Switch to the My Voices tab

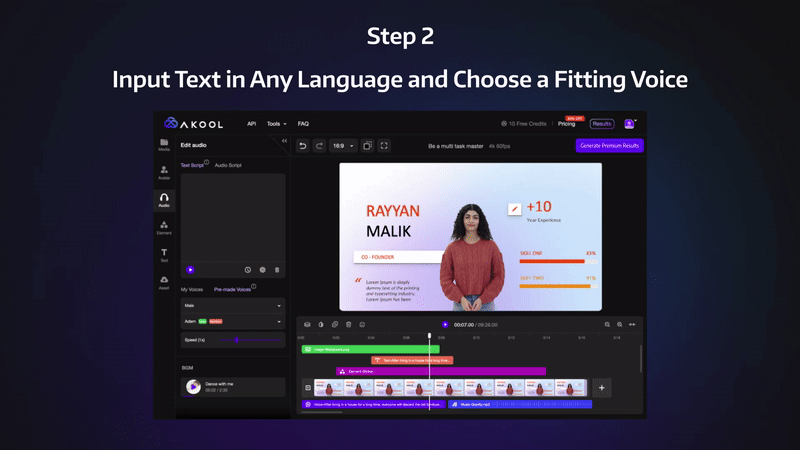tap(191, 289)
